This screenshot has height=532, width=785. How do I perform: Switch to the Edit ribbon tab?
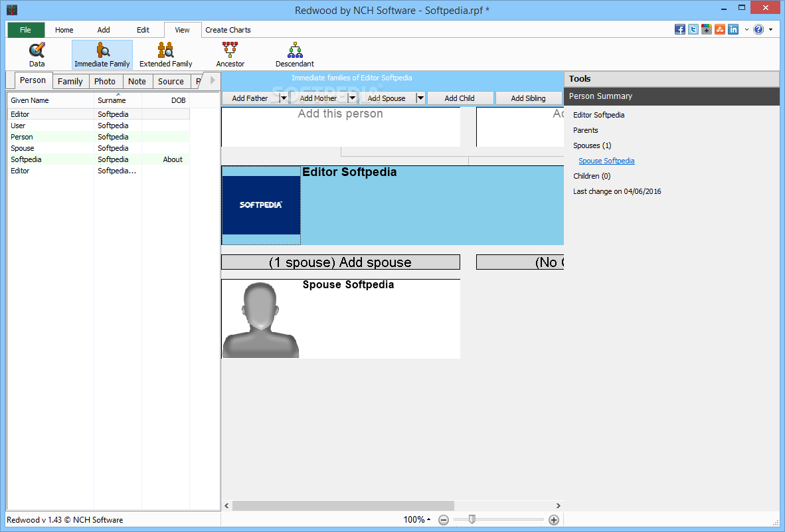point(143,30)
